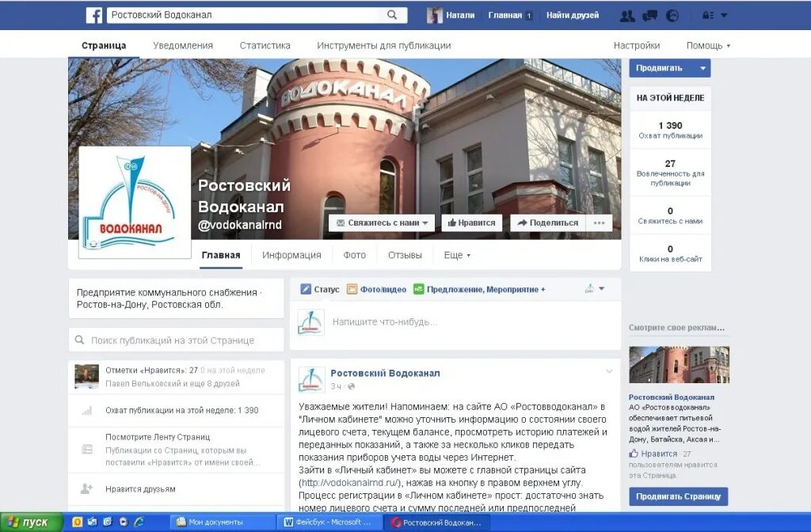Click the Охват публикации chart icon
This screenshot has height=532, width=811.
click(87, 411)
